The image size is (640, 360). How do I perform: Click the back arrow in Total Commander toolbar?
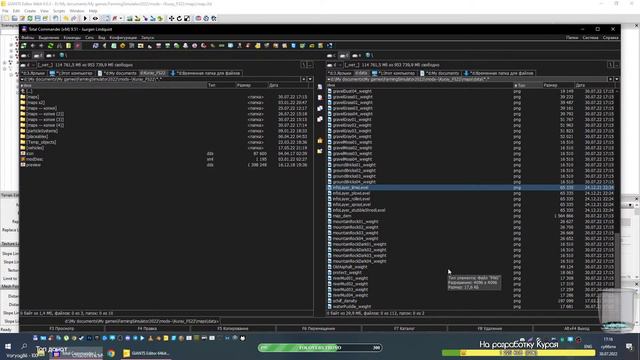(x=33, y=46)
